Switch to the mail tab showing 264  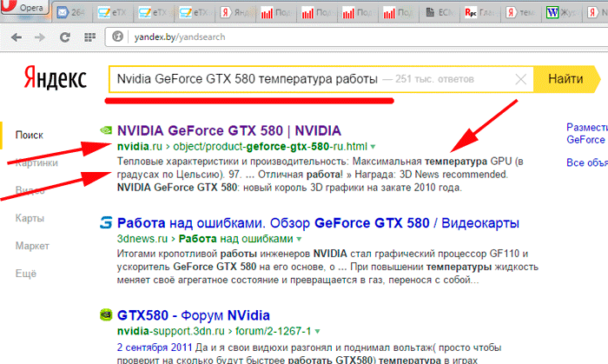point(72,13)
